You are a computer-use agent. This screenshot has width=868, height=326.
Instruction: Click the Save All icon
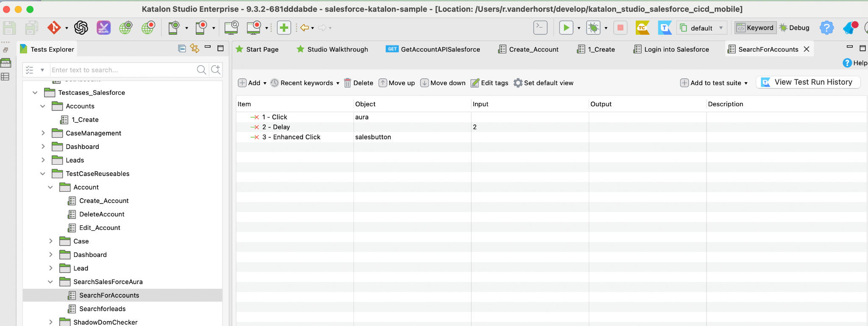31,28
